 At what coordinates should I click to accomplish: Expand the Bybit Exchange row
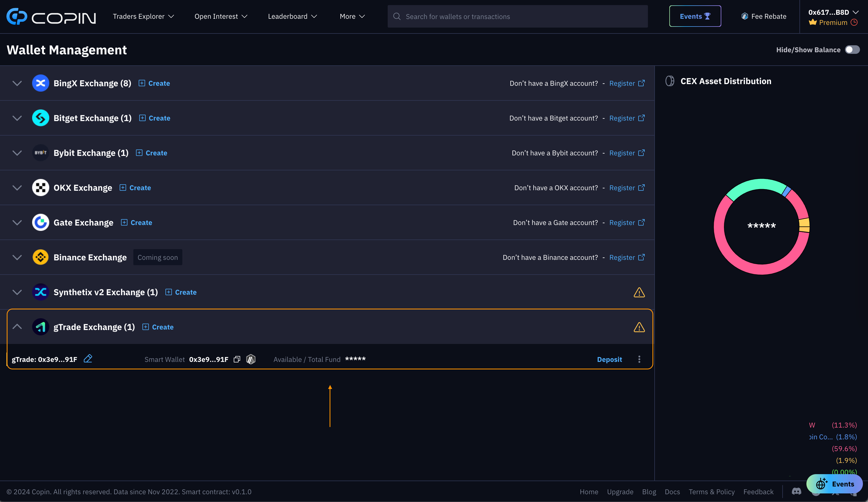point(17,153)
